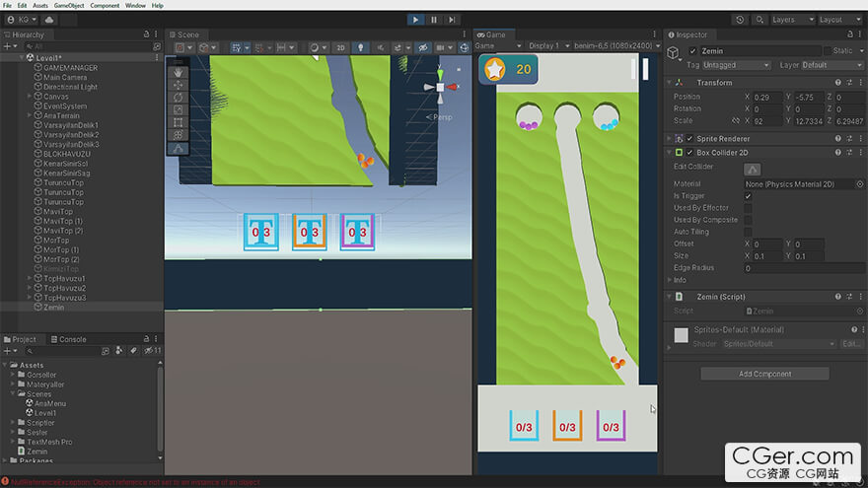The width and height of the screenshot is (868, 488).
Task: Switch to the Console tab
Action: 68,339
